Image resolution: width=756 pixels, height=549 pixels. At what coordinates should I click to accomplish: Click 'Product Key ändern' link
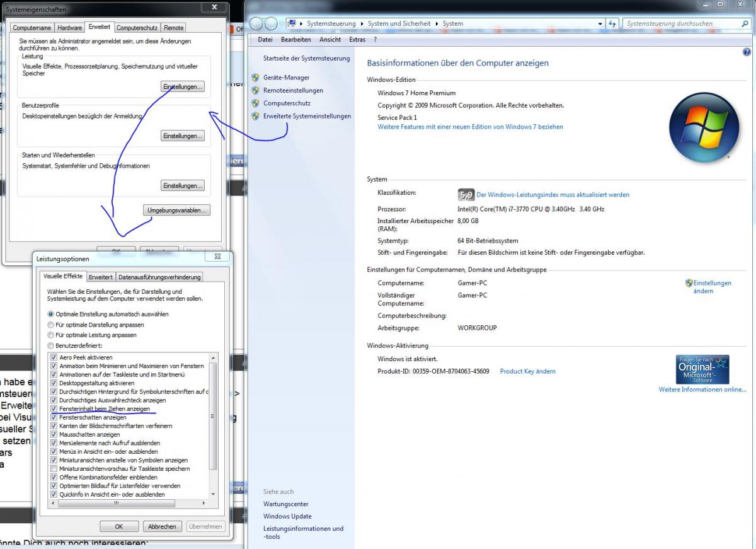coord(528,371)
